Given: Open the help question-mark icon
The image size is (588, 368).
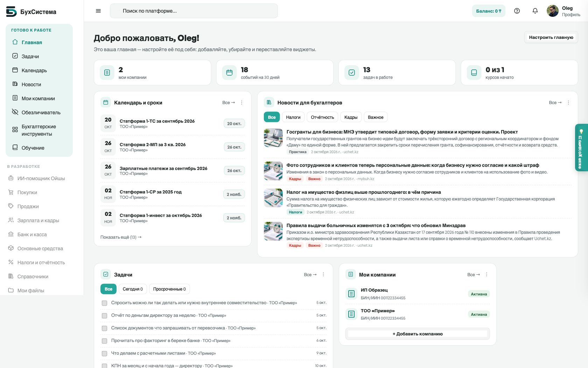Looking at the screenshot, I should point(517,11).
